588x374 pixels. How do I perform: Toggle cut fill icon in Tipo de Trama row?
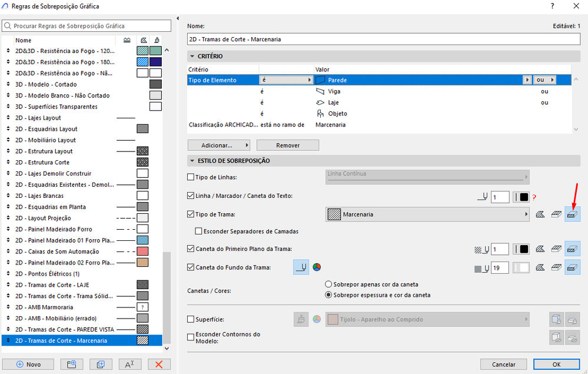click(x=572, y=214)
